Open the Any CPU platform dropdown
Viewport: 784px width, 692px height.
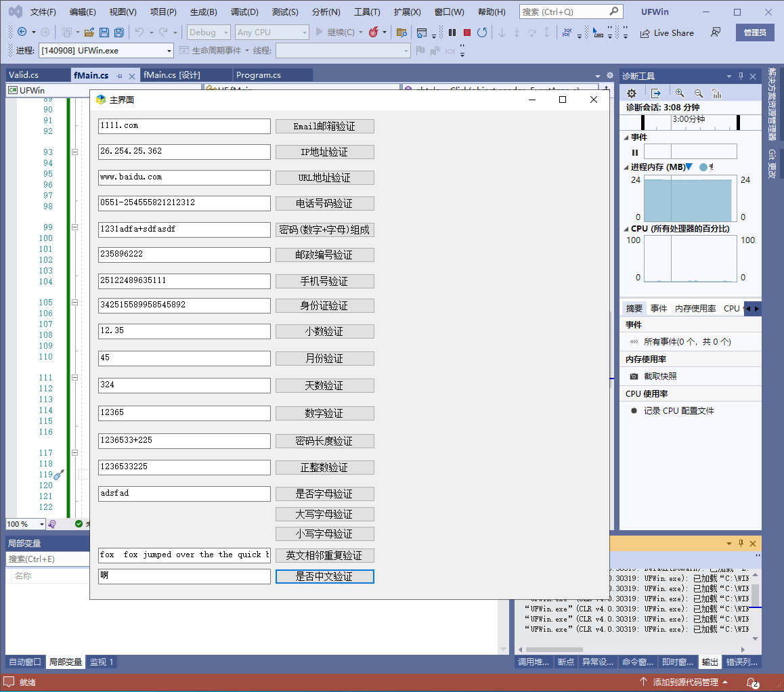pyautogui.click(x=272, y=33)
